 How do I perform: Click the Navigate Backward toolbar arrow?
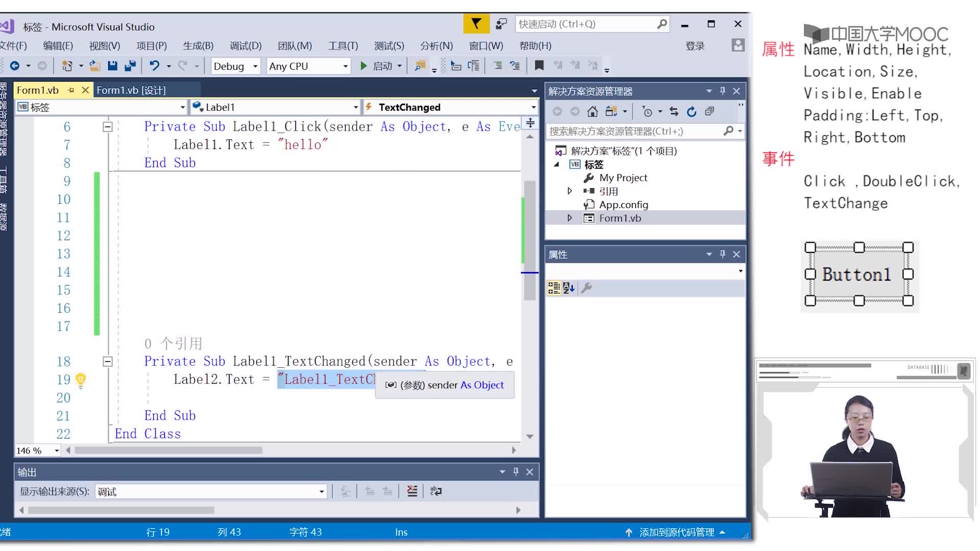coord(14,66)
